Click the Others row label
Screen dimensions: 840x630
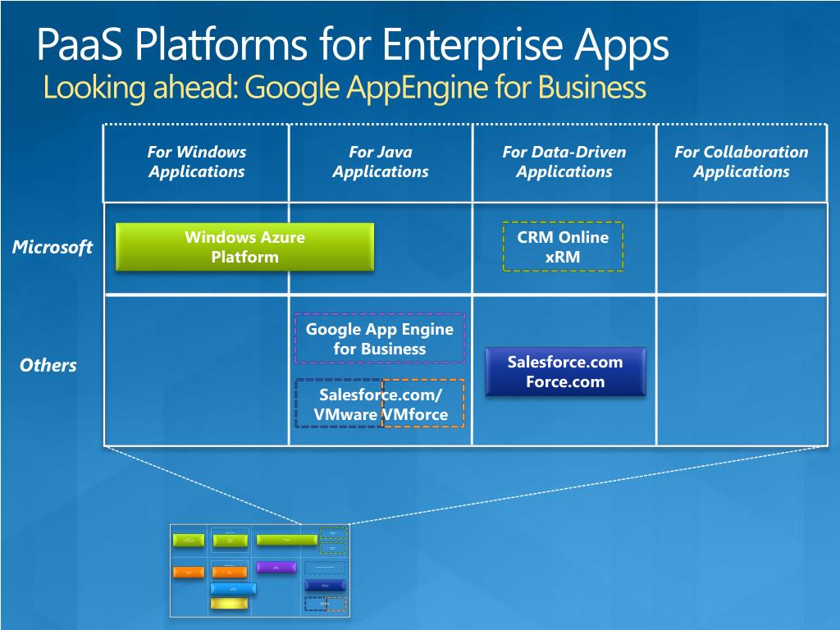[x=48, y=365]
